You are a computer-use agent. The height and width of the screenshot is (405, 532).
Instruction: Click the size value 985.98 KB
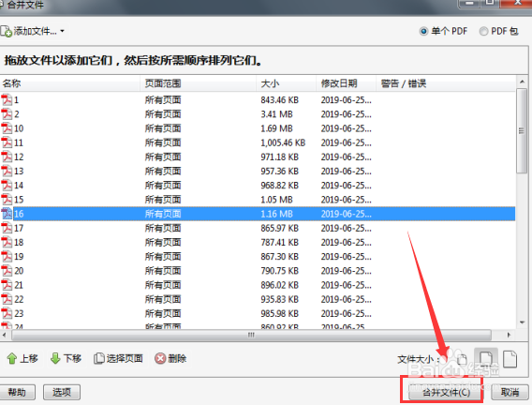279,314
